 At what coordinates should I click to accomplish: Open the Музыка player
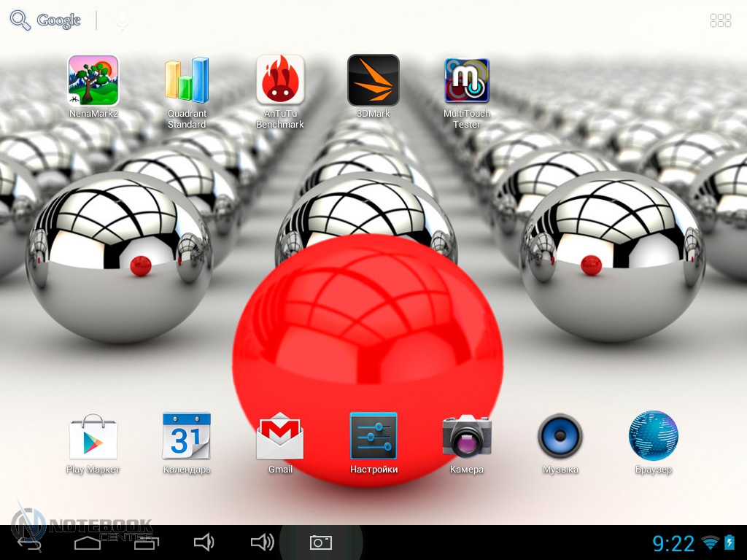tap(560, 437)
